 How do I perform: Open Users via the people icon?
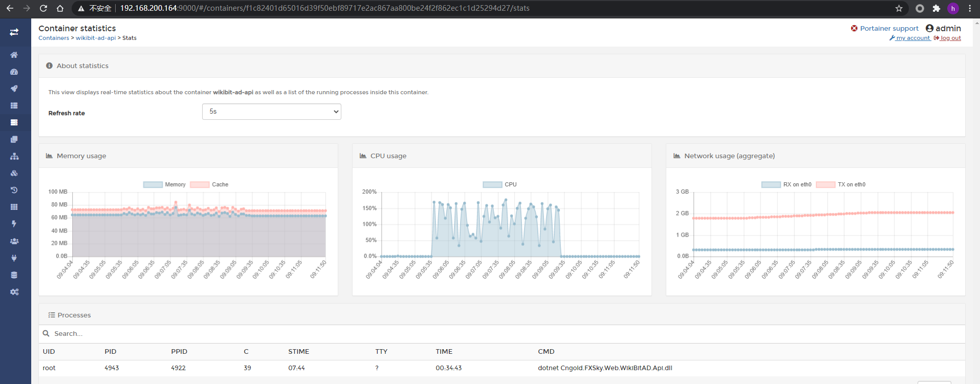14,241
